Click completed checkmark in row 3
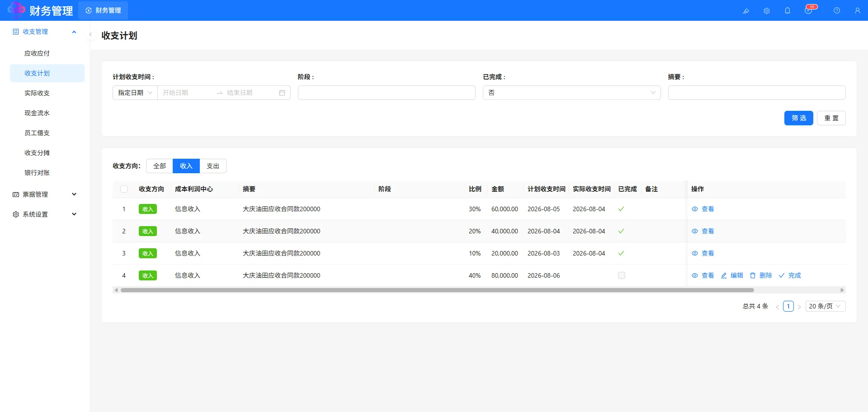 tap(621, 253)
